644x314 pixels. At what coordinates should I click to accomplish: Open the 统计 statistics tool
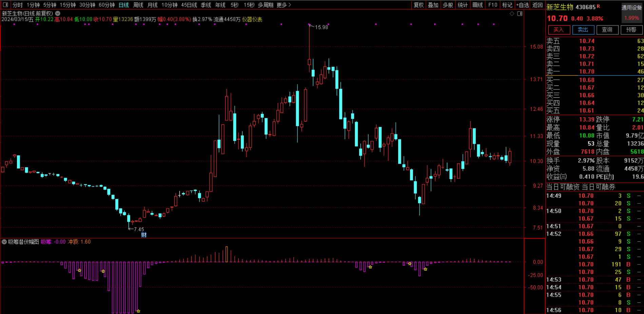(463, 5)
